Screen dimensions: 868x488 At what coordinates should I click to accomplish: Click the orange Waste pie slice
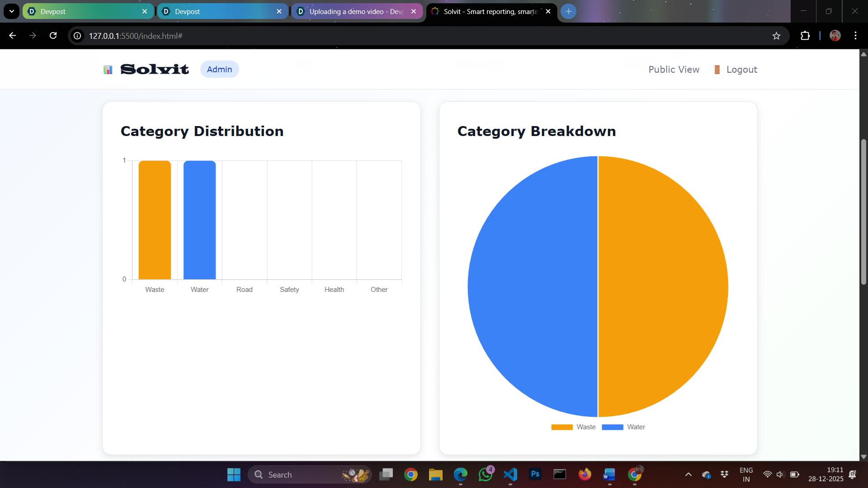pos(663,286)
